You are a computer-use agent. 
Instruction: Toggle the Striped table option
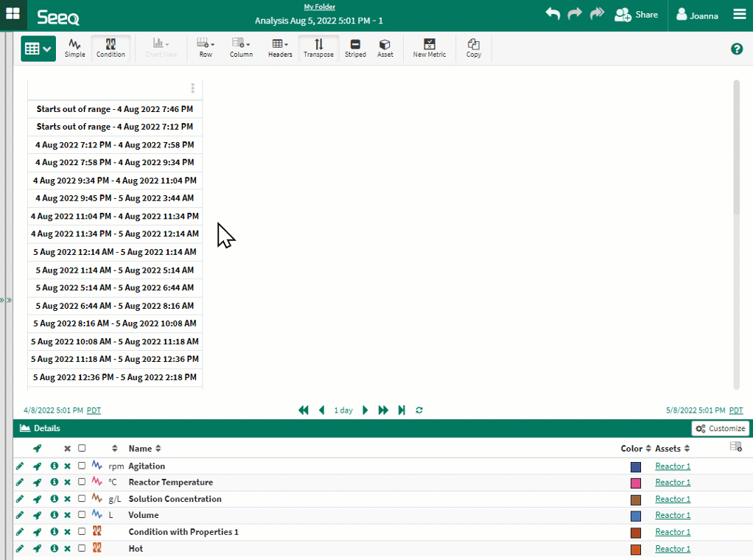tap(355, 48)
